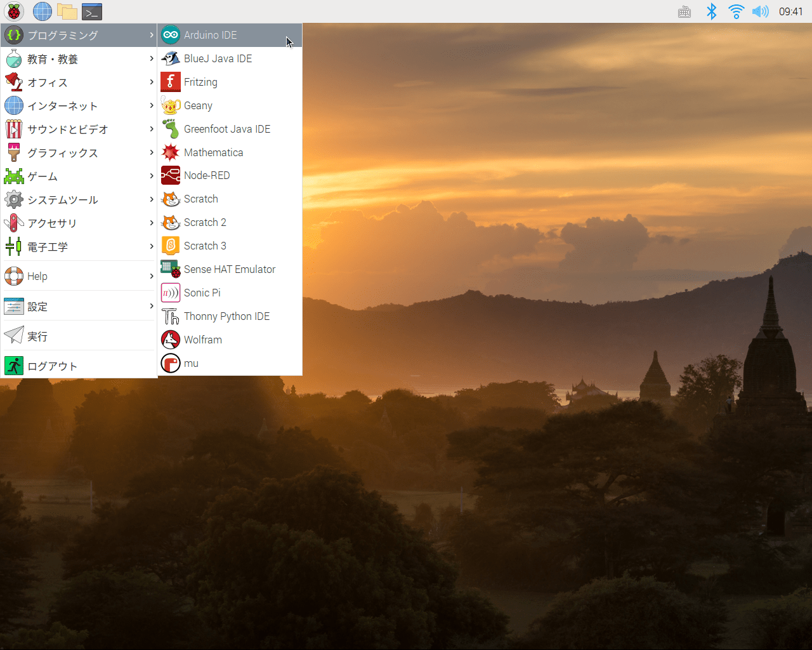The image size is (812, 650).
Task: Launch the Terminal icon in taskbar
Action: click(x=92, y=11)
